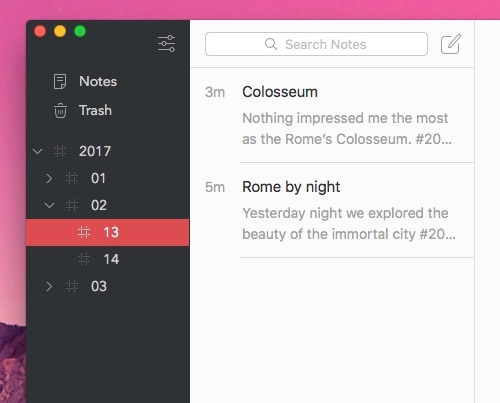Open the Colosseum note
The height and width of the screenshot is (403, 500).
(332, 115)
